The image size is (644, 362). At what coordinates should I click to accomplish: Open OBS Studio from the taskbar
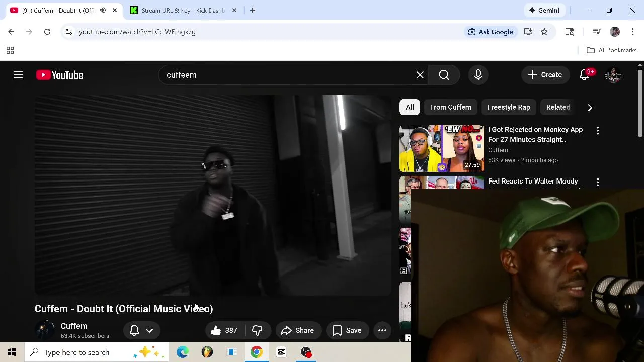[306, 352]
